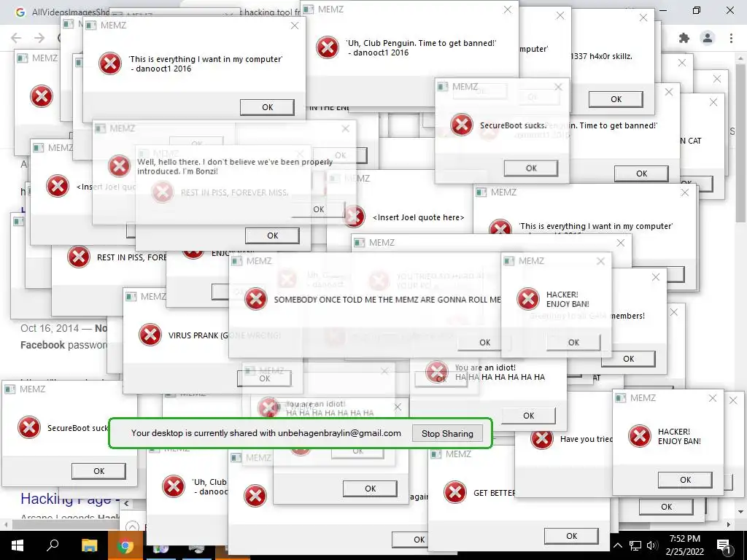747x560 pixels.
Task: Go back with Chrome's back arrow
Action: (16, 38)
